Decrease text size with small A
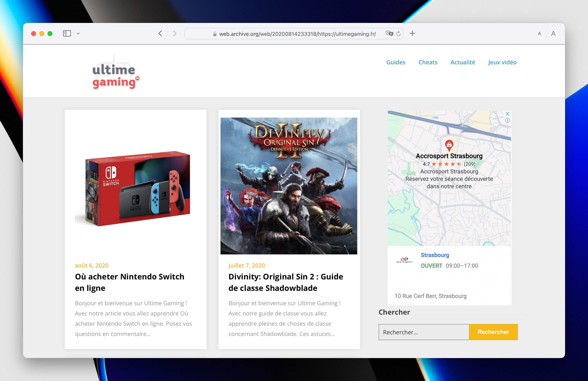The height and width of the screenshot is (381, 588). 539,34
